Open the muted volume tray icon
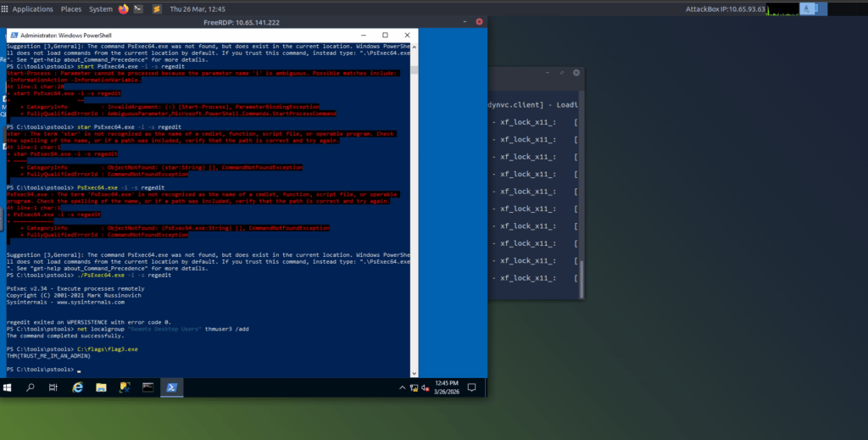The image size is (868, 440). [x=426, y=388]
